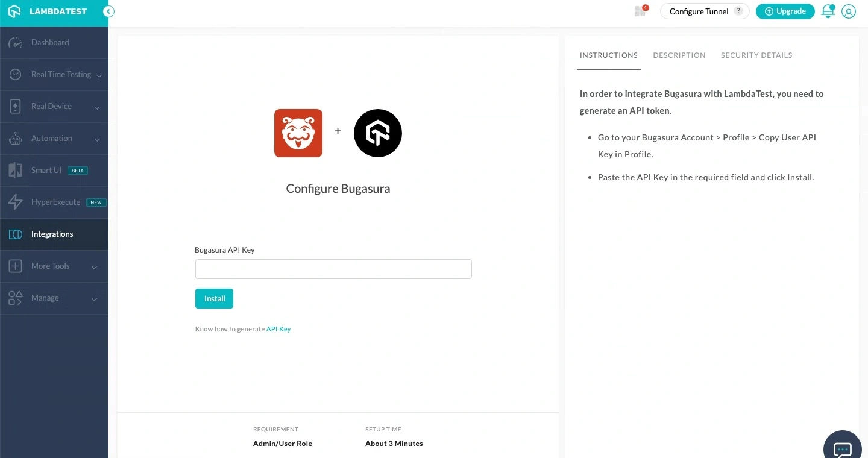Click the Configure Tunnel button
Screen dimensions: 868x458
point(699,11)
